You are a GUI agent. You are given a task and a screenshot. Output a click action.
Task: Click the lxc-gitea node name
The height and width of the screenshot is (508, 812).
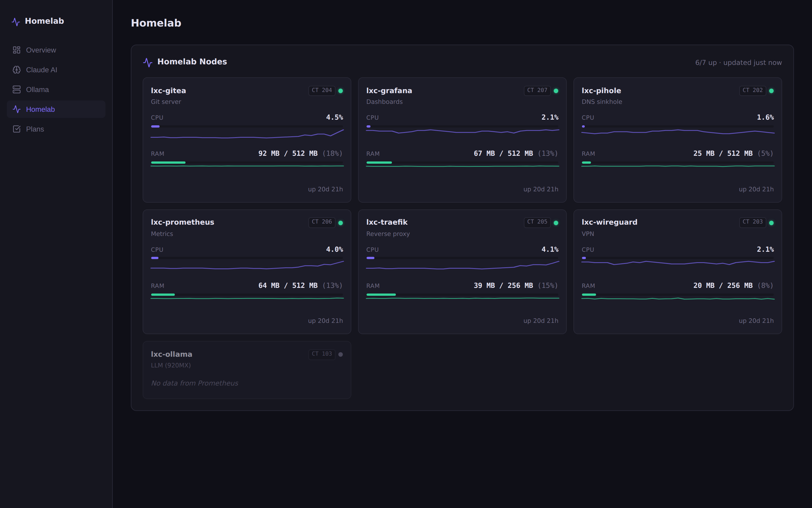tap(168, 91)
